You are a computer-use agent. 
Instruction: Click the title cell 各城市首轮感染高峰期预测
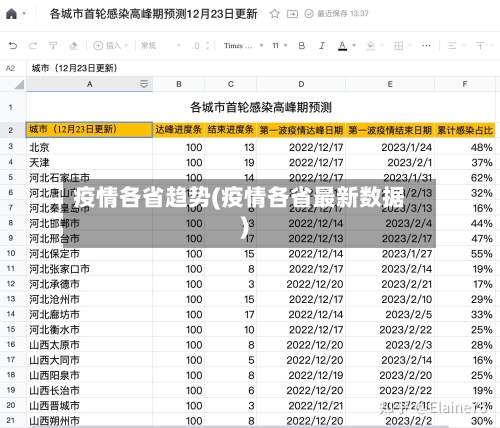[261, 107]
